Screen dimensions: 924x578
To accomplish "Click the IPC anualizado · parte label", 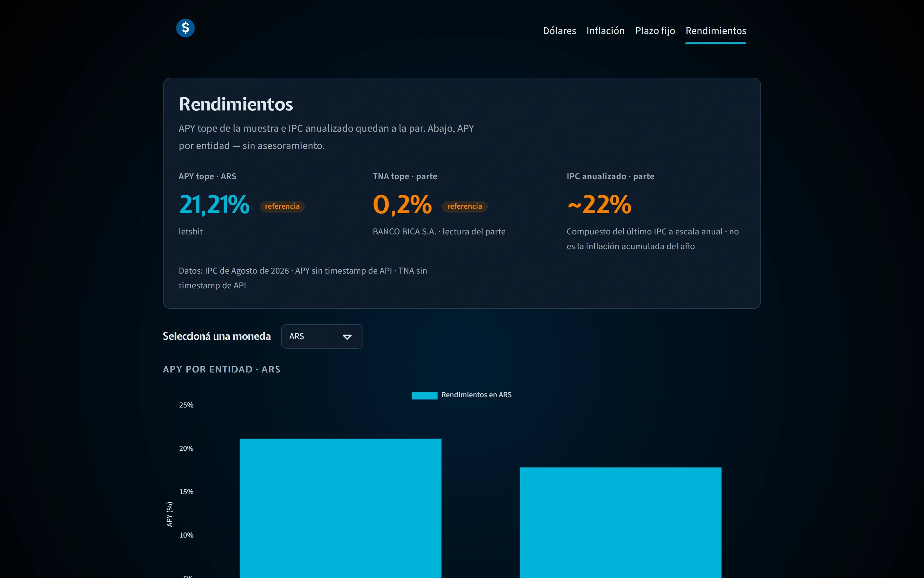I will pos(610,176).
